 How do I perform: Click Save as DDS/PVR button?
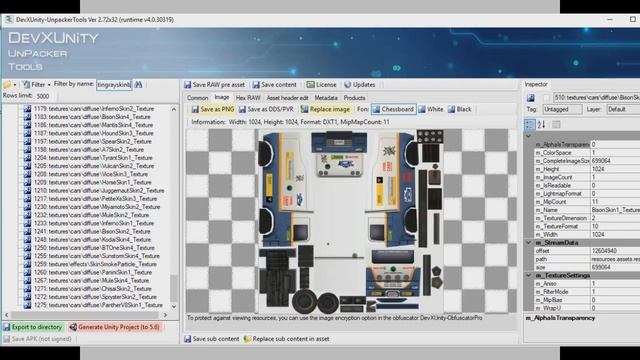(266, 109)
